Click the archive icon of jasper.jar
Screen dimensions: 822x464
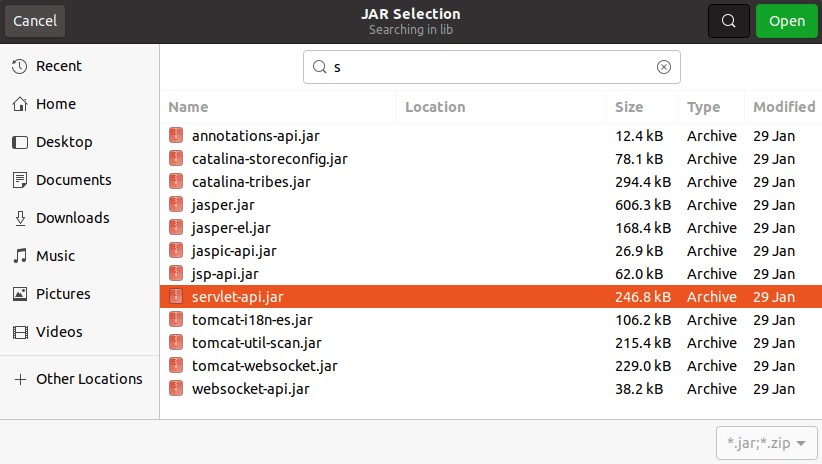click(176, 205)
